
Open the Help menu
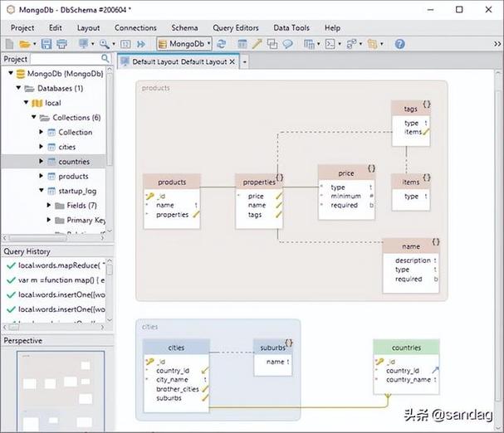pos(332,28)
